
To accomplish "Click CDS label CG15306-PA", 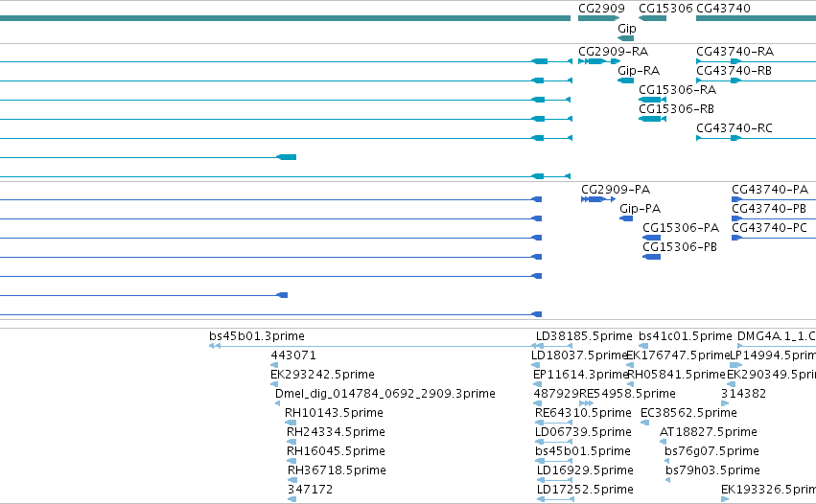I will click(x=681, y=228).
